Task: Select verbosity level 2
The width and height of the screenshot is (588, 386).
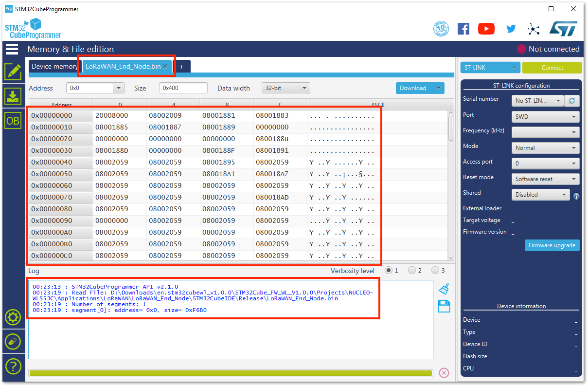Action: [412, 270]
